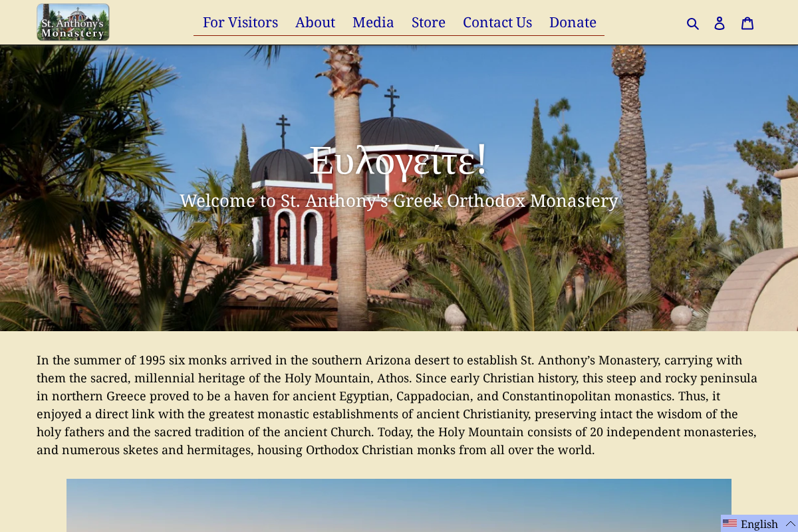Click the chevron next to English
Screen dimensions: 798x532
[x=789, y=523]
